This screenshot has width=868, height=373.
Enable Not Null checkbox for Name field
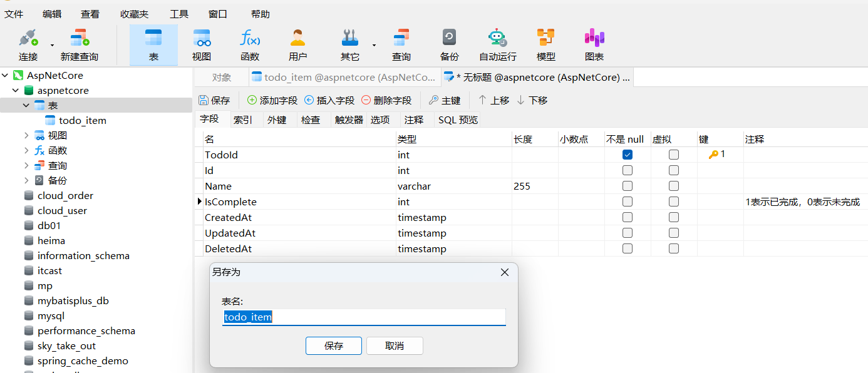[628, 186]
